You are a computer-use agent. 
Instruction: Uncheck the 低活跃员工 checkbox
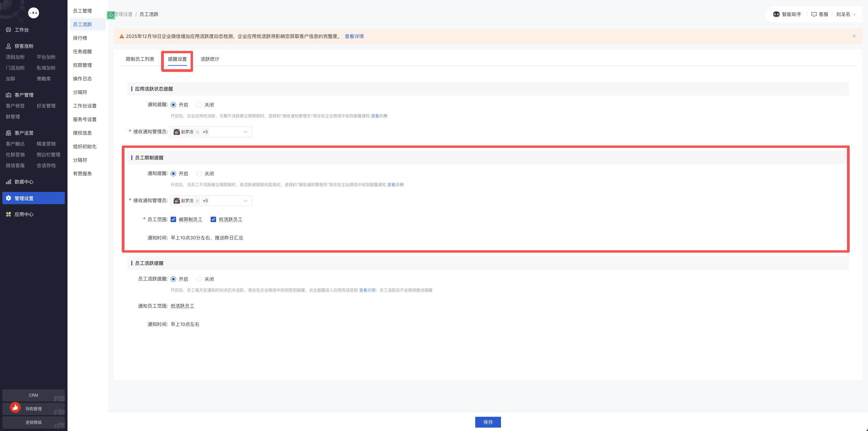coord(213,219)
